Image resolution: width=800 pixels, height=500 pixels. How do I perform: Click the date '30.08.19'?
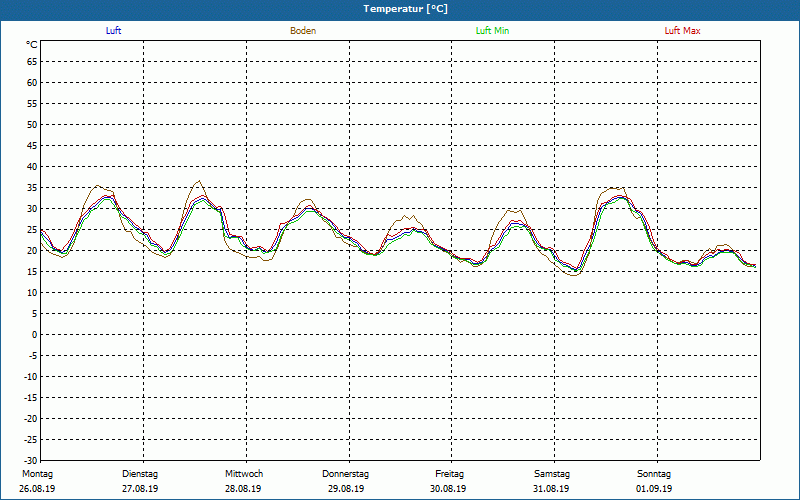click(448, 489)
